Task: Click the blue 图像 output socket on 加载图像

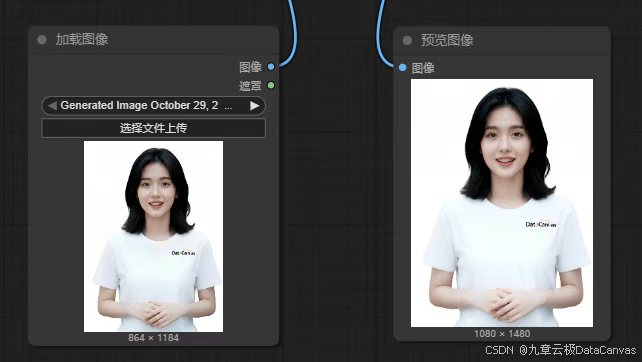Action: 271,67
